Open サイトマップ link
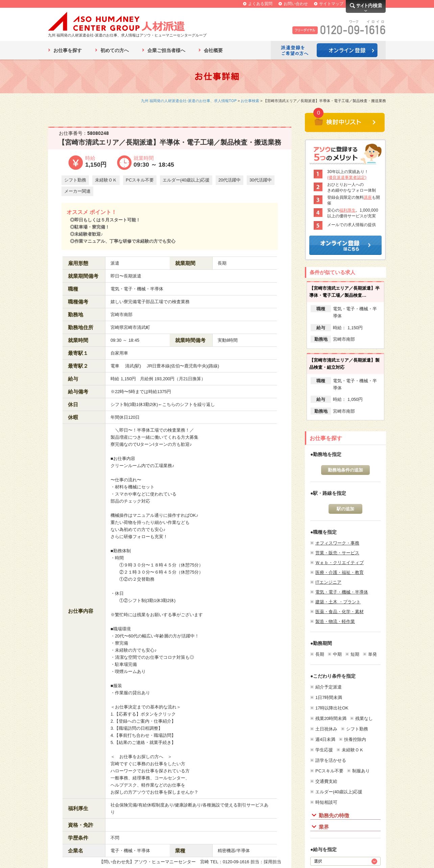The width and height of the screenshot is (434, 868). [329, 4]
